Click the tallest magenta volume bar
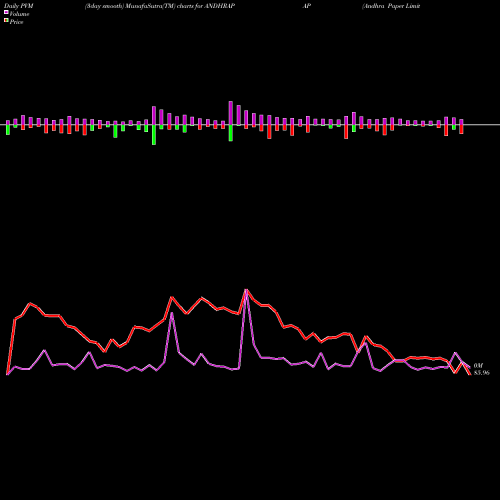 (231, 113)
